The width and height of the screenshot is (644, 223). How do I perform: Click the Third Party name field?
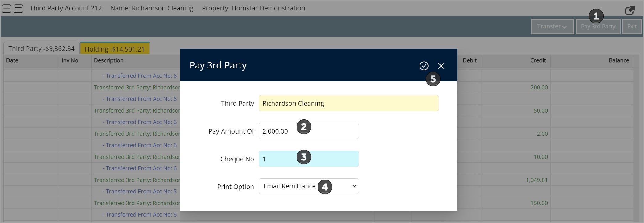(x=348, y=103)
